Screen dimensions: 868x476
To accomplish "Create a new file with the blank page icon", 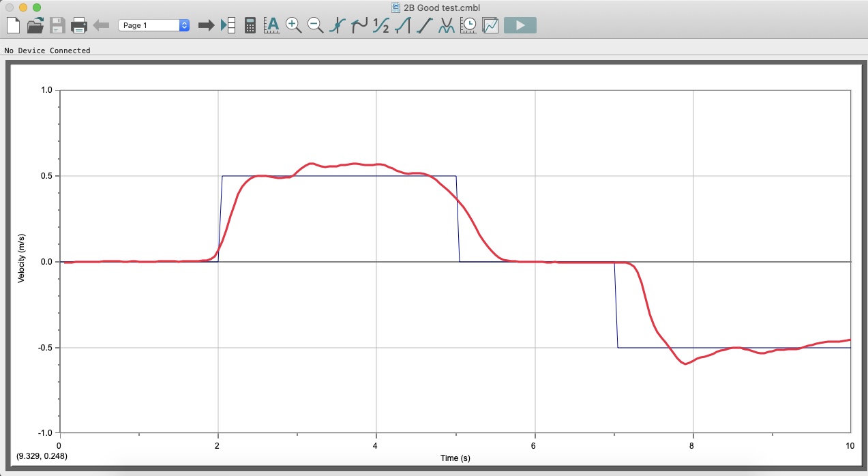I will [x=13, y=26].
